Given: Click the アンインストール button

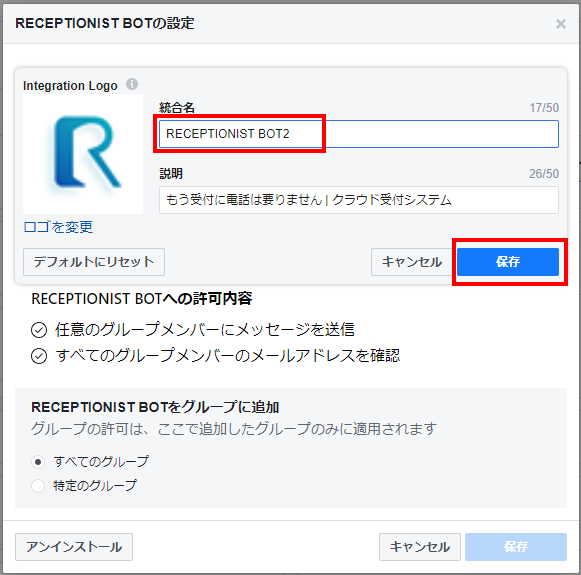Looking at the screenshot, I should coord(74,547).
